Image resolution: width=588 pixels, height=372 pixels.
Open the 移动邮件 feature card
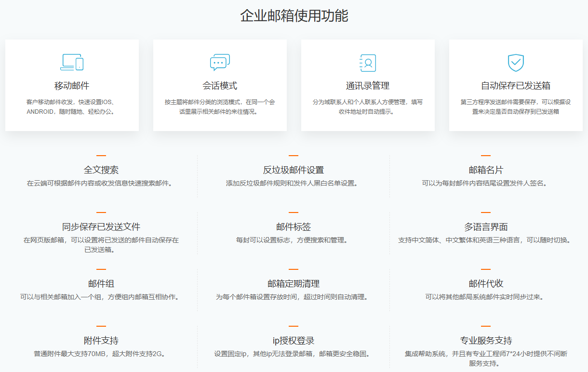pos(72,85)
